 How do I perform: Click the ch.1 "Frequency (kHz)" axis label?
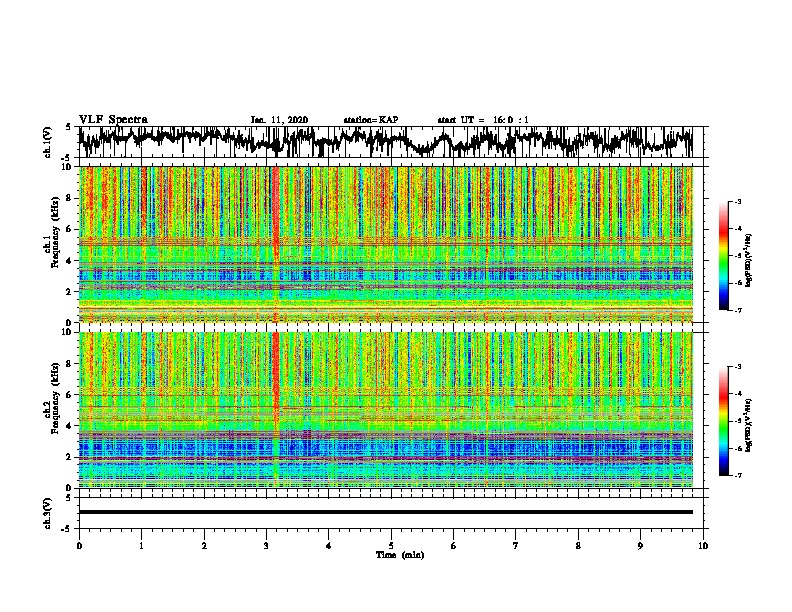click(55, 233)
